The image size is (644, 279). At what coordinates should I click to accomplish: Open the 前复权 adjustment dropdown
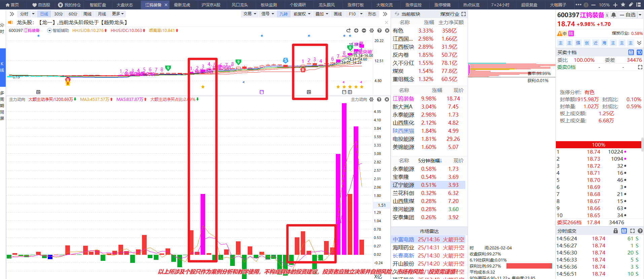pos(302,14)
